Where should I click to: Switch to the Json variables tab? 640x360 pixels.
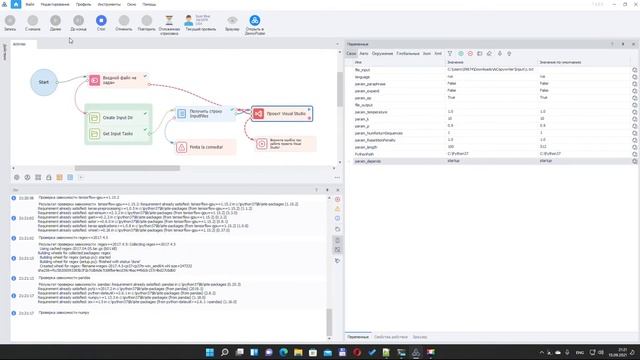427,53
